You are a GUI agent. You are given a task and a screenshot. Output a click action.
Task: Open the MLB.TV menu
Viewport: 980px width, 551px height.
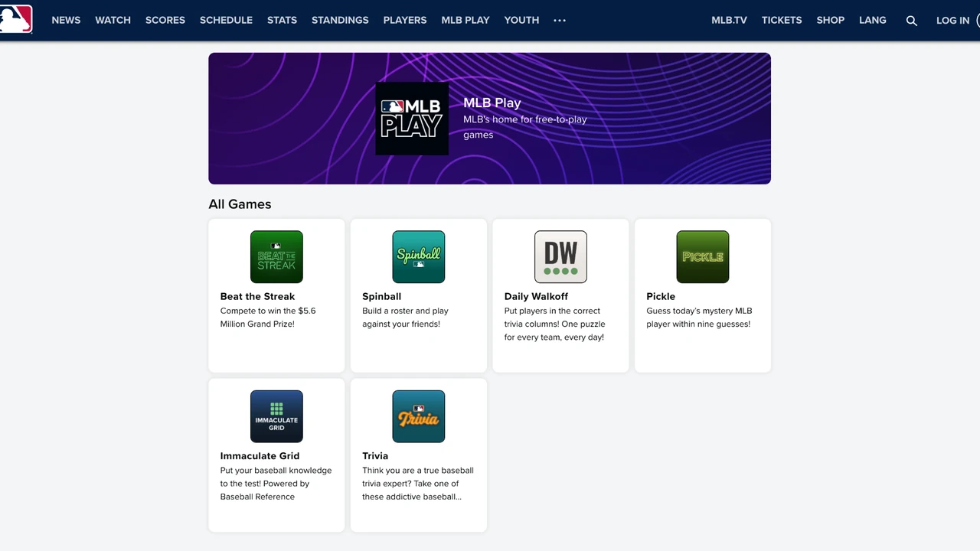point(729,20)
